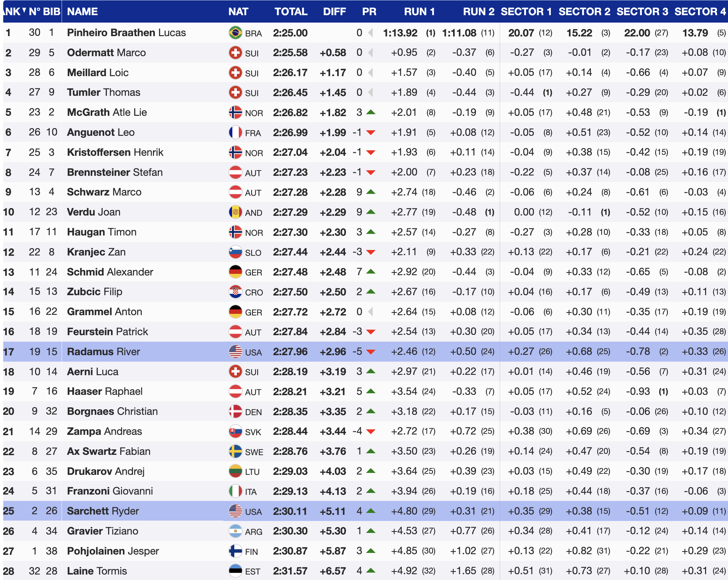728x580 pixels.
Task: Click the Lithuania flag for Drukarov Andrej
Action: tap(235, 471)
